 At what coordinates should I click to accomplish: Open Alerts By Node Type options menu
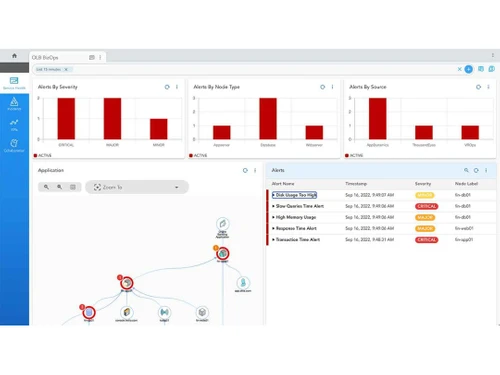click(x=332, y=87)
